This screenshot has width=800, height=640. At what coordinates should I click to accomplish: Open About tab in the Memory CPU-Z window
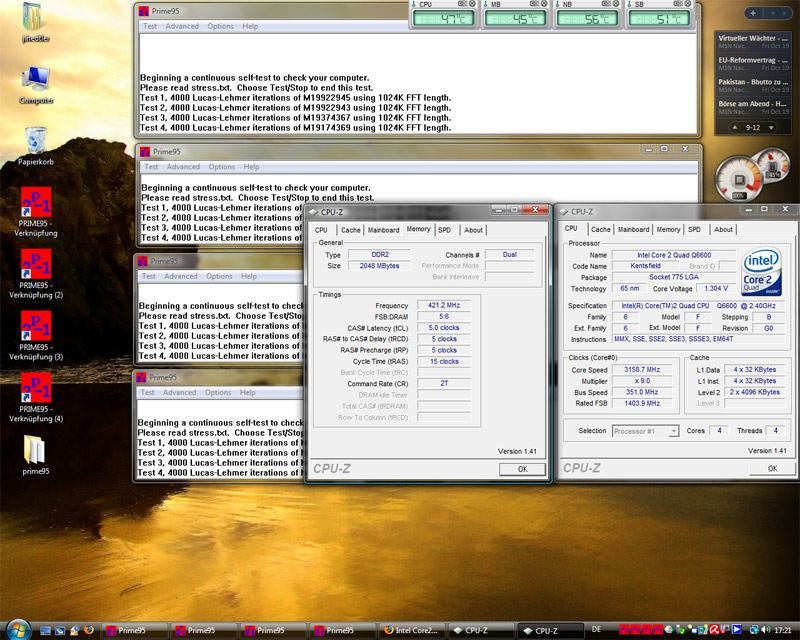click(x=473, y=230)
